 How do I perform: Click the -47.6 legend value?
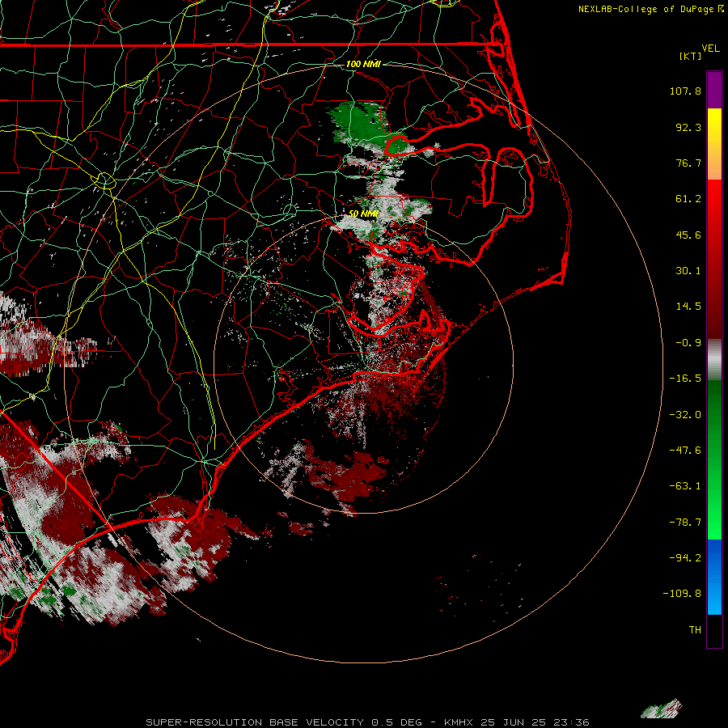pyautogui.click(x=685, y=451)
